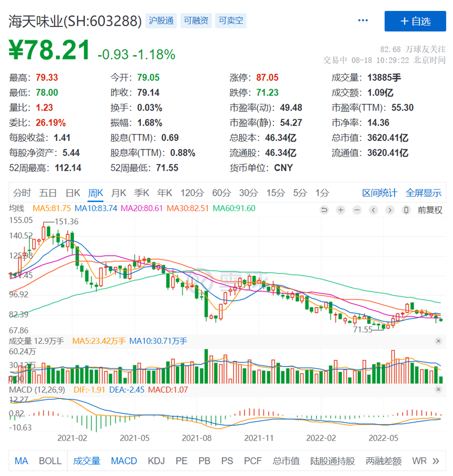The width and height of the screenshot is (453, 476).
Task: Switch to the 1分 chart tab
Action: coord(322,193)
